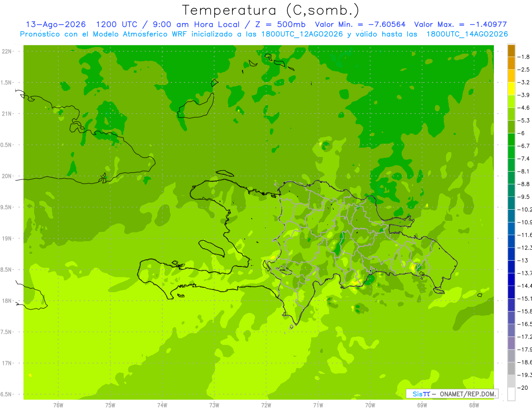This screenshot has height=411, width=532.
Task: Click the '13-Ago-2026' date text
Action: click(x=56, y=25)
